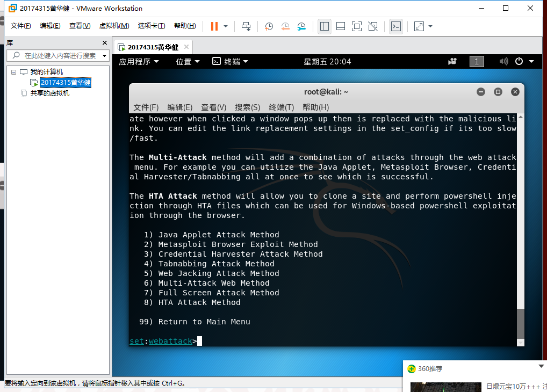The image size is (547, 392).
Task: Click the workspace indicator 1
Action: 477,62
